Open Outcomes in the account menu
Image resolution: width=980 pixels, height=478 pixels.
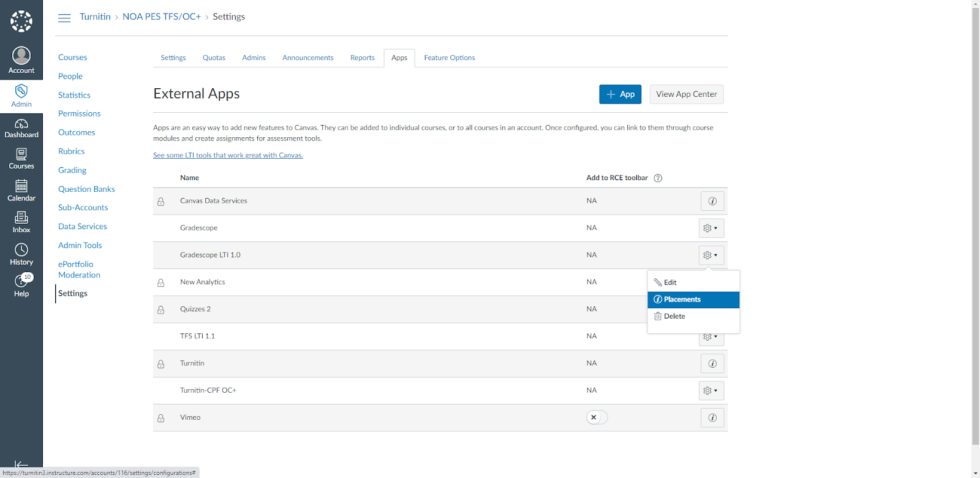pyautogui.click(x=77, y=133)
